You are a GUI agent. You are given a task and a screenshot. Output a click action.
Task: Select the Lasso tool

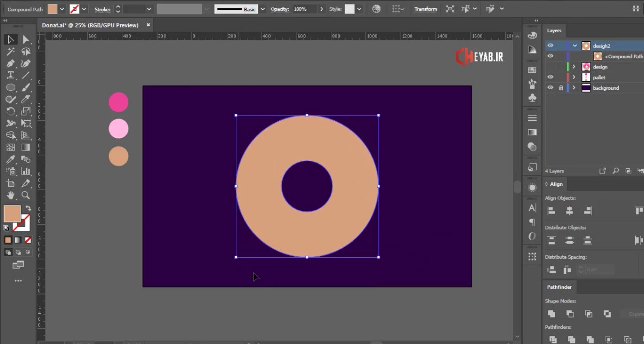click(26, 52)
